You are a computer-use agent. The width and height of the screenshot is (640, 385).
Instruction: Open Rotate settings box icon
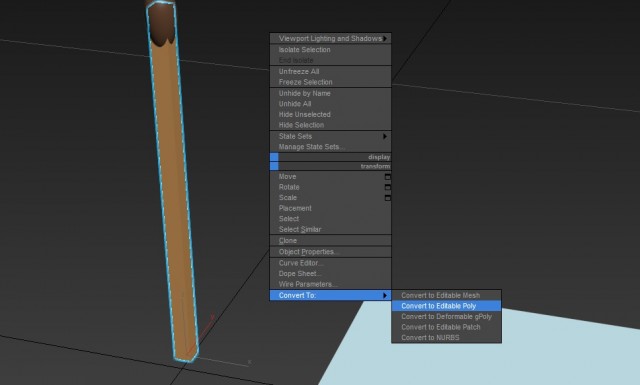pyautogui.click(x=388, y=187)
